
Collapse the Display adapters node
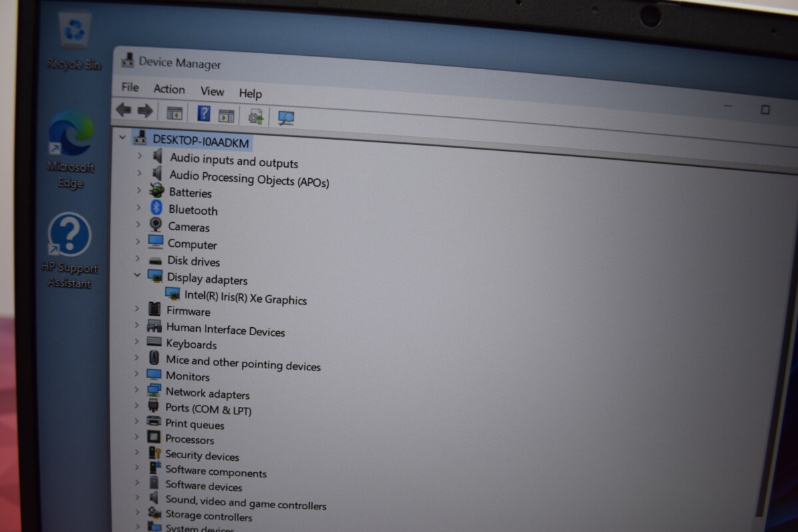pyautogui.click(x=138, y=275)
